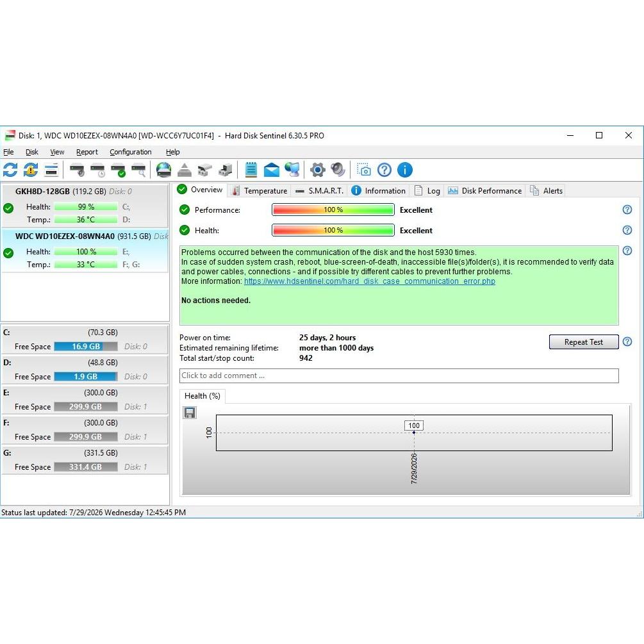Click the blue info circle toolbar icon
Image resolution: width=644 pixels, height=644 pixels.
click(405, 170)
